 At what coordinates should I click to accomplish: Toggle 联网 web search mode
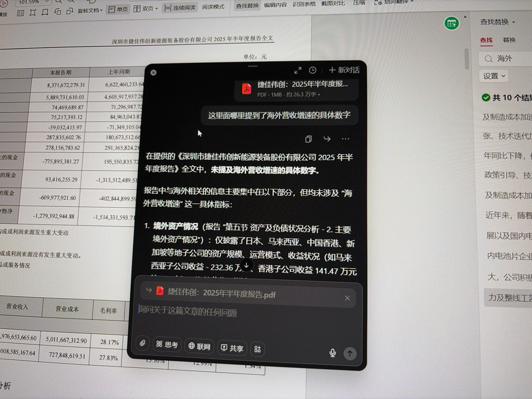pos(199,347)
